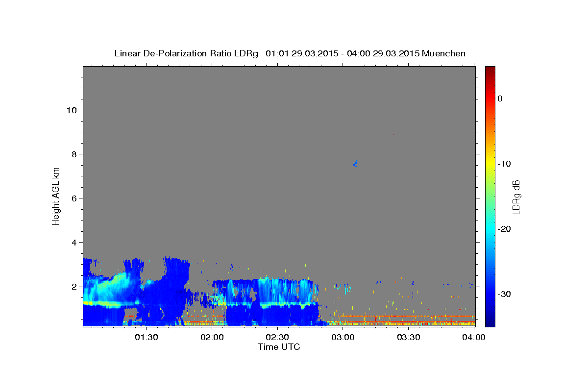Pick the dark red top of the colorbar
This screenshot has width=588, height=392.
490,69
